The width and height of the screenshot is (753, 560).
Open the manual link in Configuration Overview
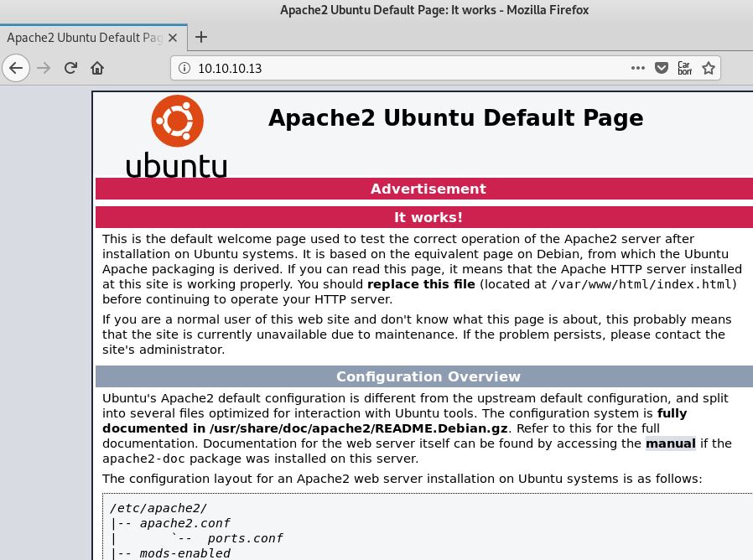[670, 443]
